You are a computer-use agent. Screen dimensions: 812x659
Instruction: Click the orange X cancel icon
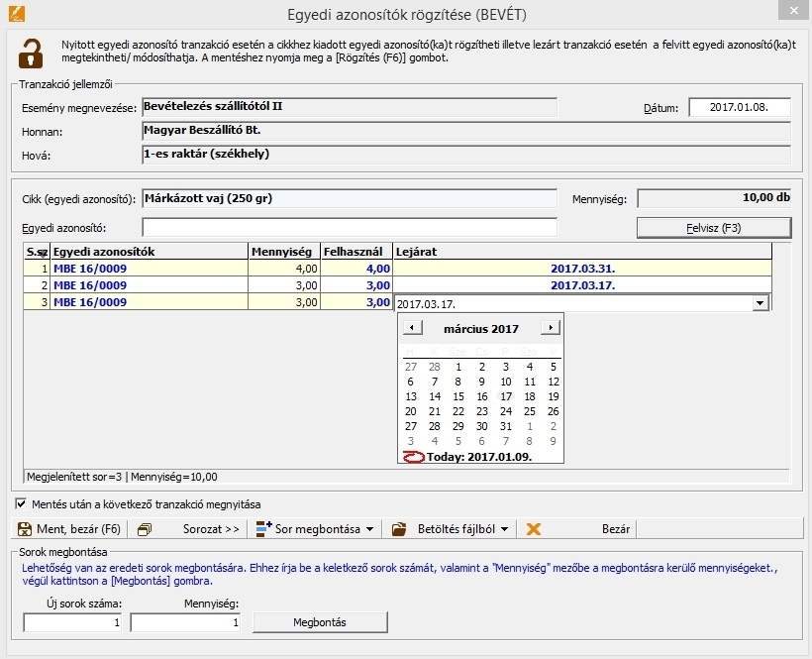(x=534, y=529)
